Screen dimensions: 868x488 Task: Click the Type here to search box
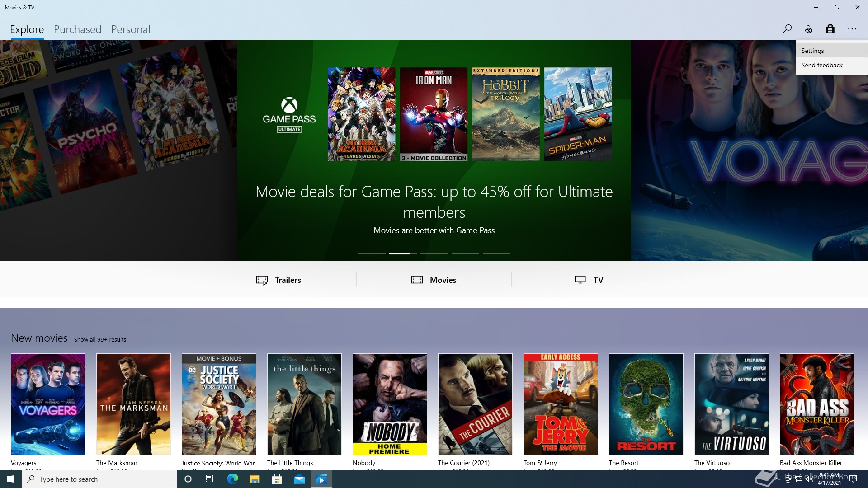pyautogui.click(x=99, y=479)
